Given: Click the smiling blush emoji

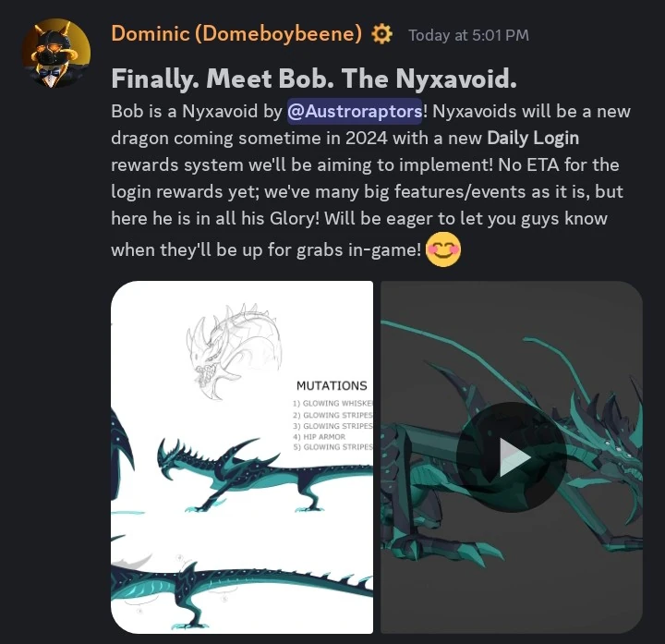Looking at the screenshot, I should (442, 249).
